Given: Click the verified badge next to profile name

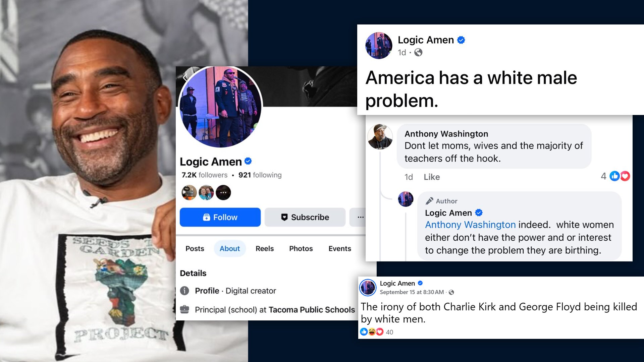Looking at the screenshot, I should pos(248,161).
